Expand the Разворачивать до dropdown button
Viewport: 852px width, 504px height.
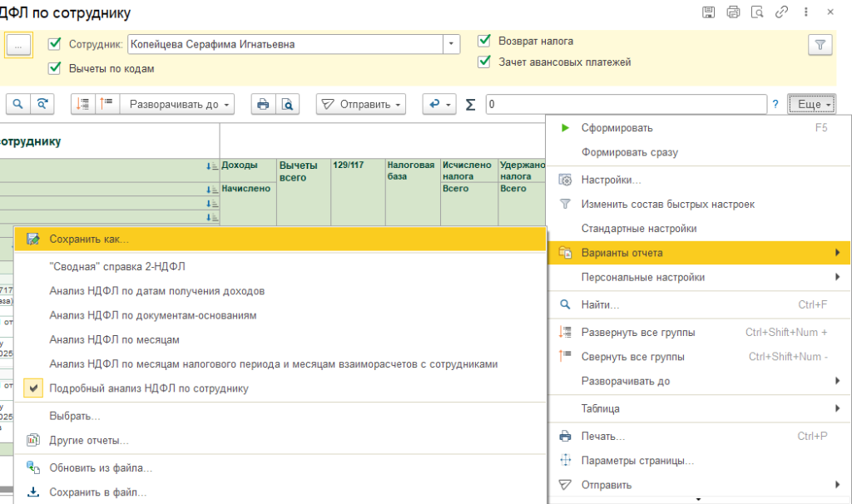click(x=177, y=104)
